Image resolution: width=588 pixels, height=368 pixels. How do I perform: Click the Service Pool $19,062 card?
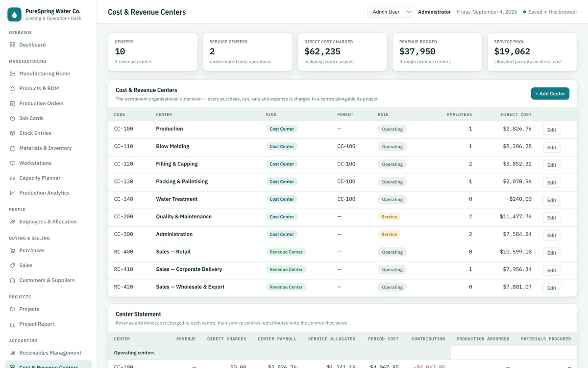pyautogui.click(x=532, y=52)
